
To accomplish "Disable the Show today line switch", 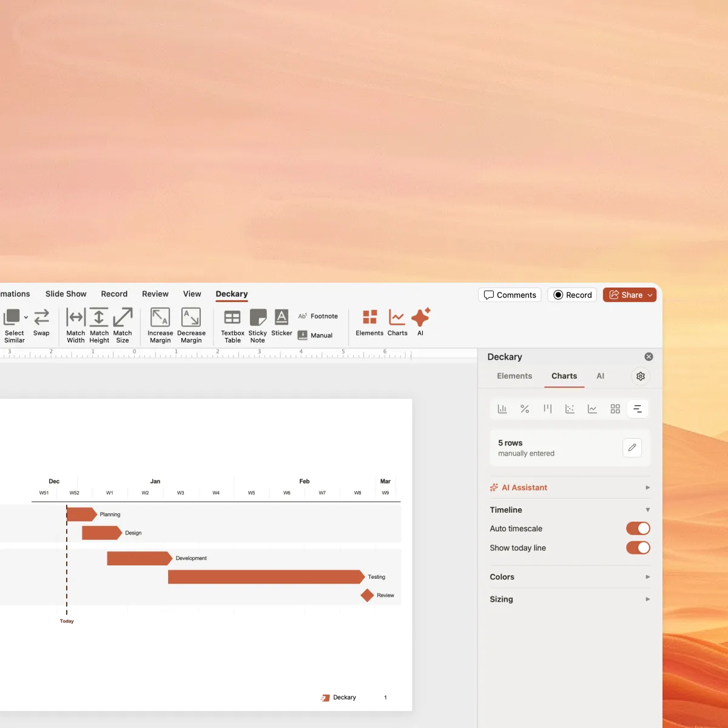I will click(x=638, y=548).
